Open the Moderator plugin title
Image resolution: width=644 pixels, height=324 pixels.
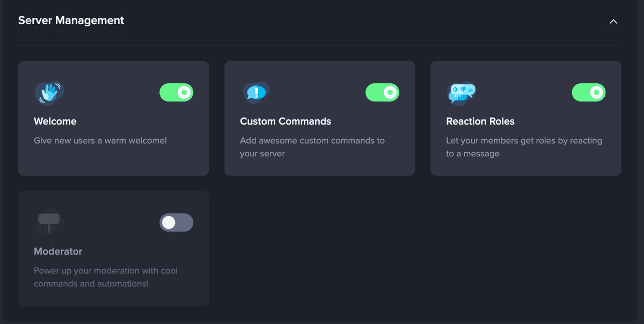(58, 251)
